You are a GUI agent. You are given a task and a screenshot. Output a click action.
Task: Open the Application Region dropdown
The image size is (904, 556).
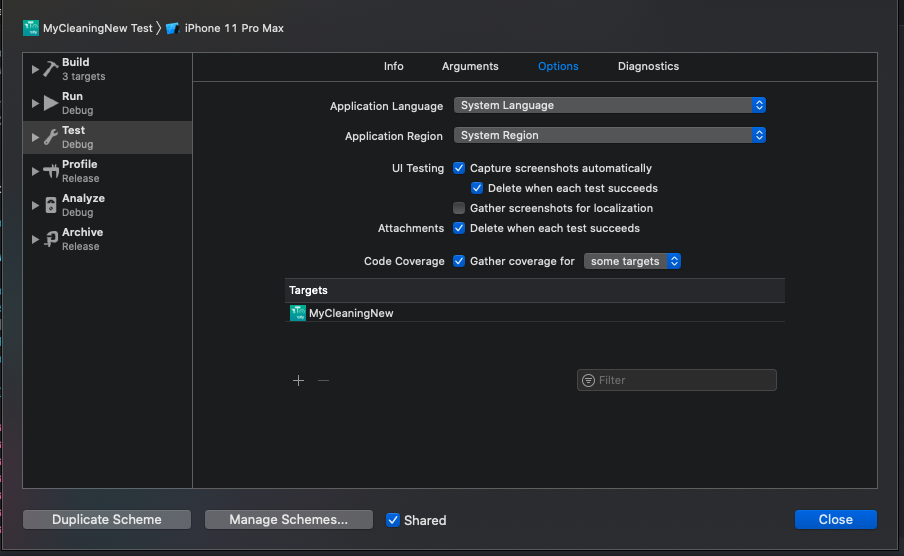(609, 135)
